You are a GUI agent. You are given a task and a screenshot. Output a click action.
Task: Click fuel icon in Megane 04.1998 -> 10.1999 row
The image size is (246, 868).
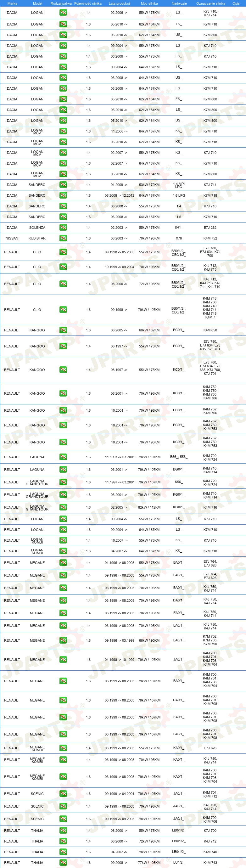tap(63, 660)
